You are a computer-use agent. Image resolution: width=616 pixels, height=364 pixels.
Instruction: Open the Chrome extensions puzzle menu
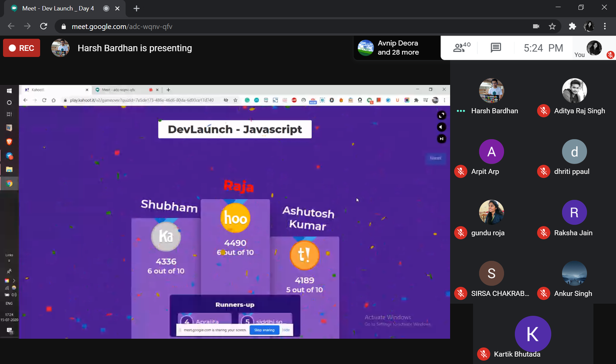[x=572, y=26]
